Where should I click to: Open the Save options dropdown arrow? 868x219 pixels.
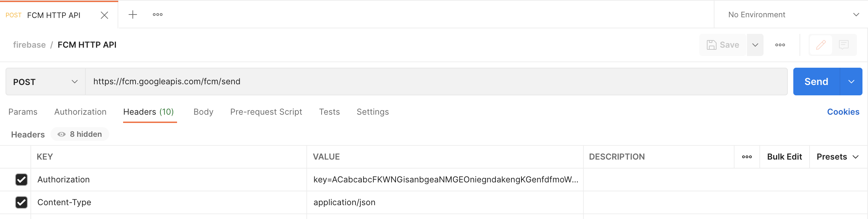pos(755,45)
